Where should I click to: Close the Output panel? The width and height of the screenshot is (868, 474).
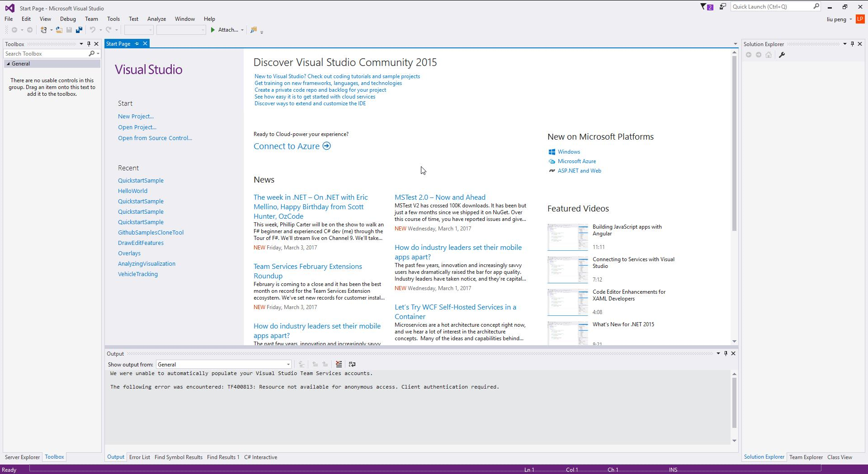[x=733, y=353]
